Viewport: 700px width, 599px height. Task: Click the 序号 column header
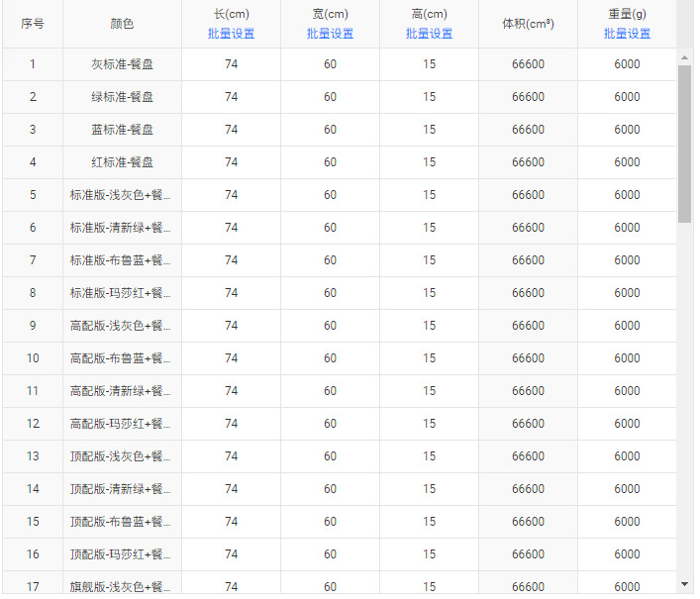tap(33, 24)
